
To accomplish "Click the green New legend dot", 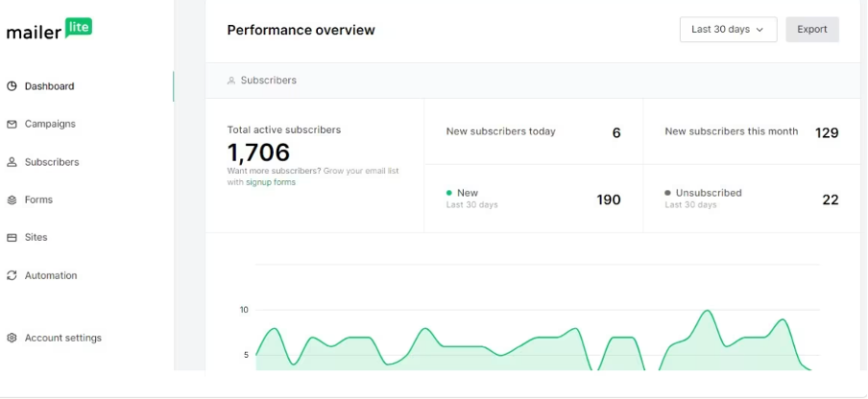I will coord(449,193).
